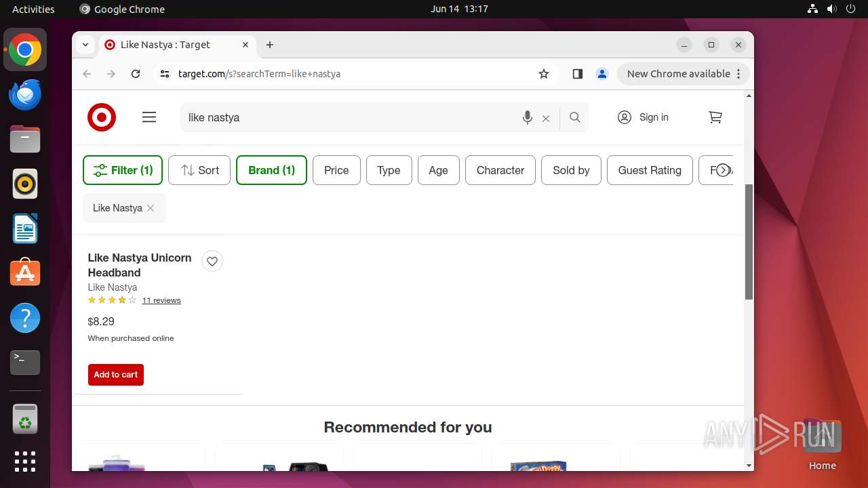Add the Unicorn Headband to cart
The height and width of the screenshot is (488, 868).
(116, 375)
